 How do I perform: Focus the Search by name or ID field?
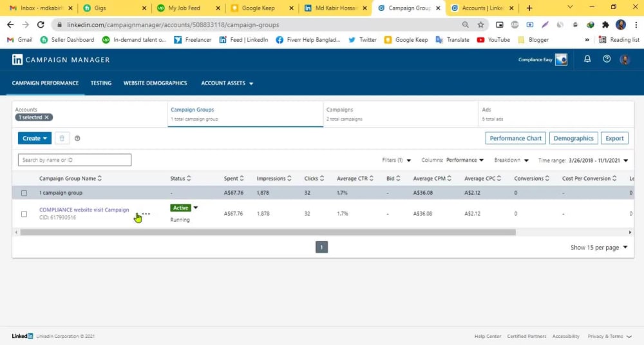point(74,160)
